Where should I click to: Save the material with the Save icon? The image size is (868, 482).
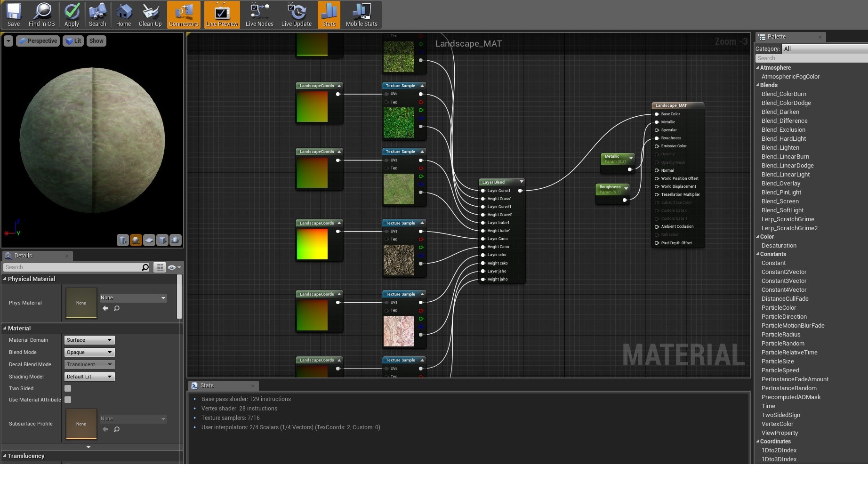click(x=14, y=15)
